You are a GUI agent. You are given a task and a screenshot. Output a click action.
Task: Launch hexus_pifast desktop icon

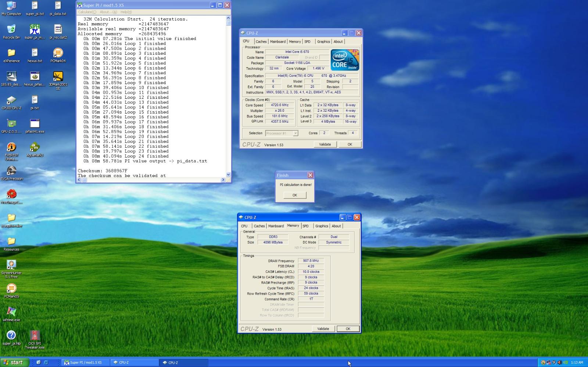tap(35, 79)
